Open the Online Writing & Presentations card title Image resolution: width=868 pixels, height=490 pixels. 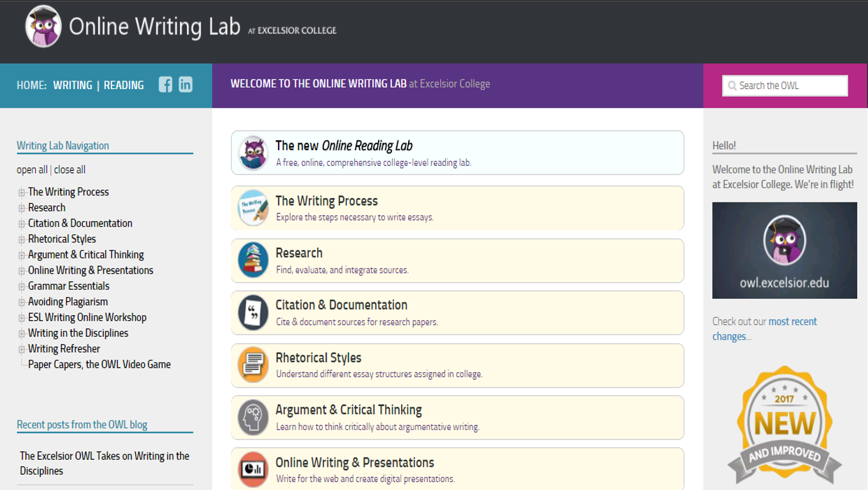tap(355, 462)
